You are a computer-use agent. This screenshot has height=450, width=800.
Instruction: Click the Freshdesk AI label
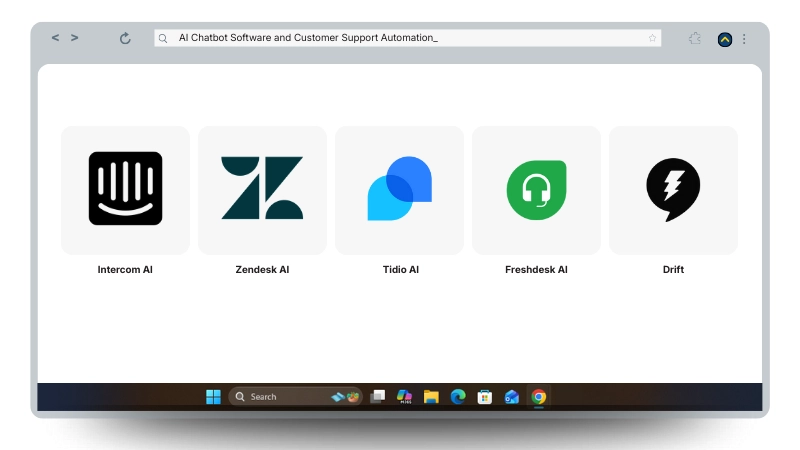(x=536, y=269)
